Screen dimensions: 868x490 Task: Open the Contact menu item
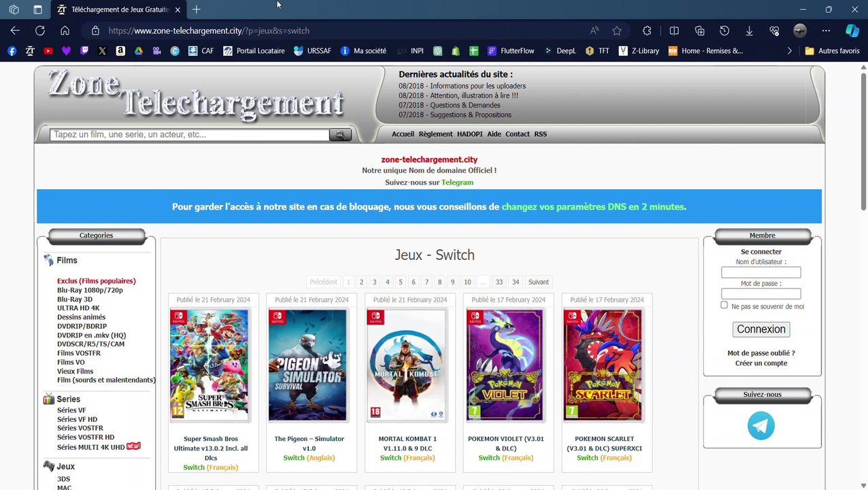pos(517,134)
